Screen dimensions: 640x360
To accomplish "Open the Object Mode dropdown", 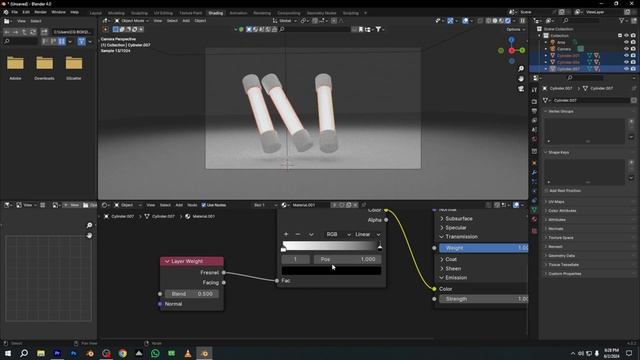I will tap(131, 21).
